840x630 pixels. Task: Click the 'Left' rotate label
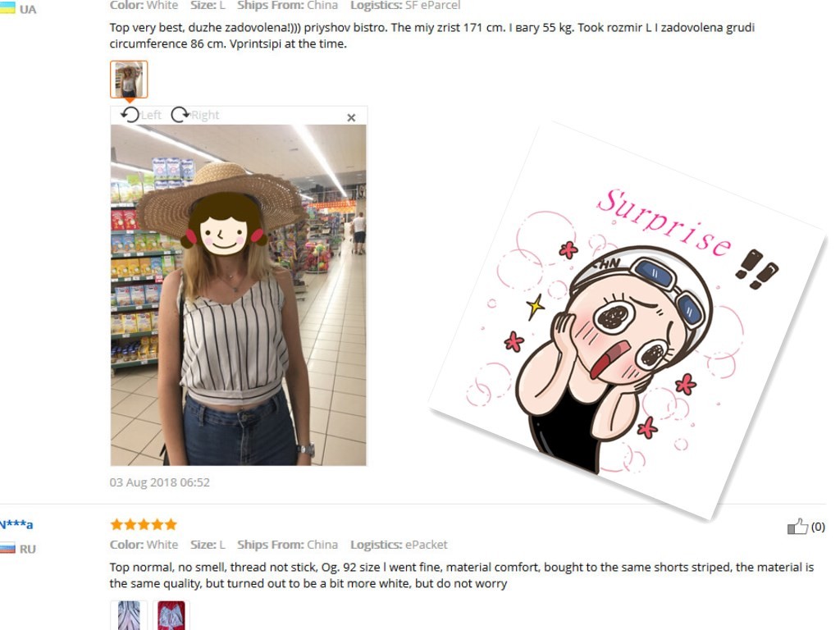point(151,115)
